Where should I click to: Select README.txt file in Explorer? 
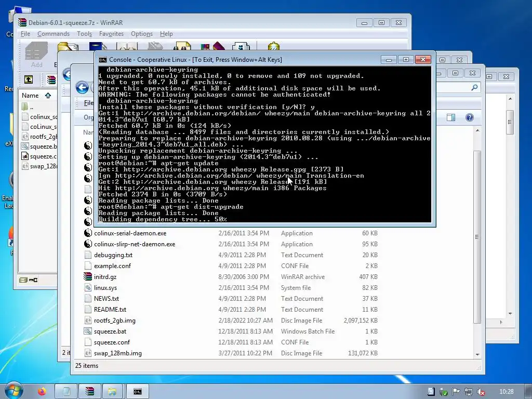click(x=110, y=310)
